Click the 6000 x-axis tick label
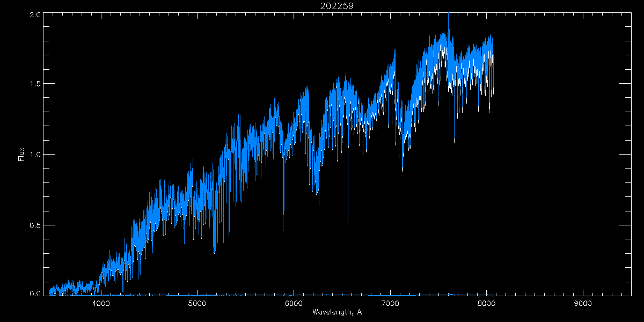The image size is (644, 322). click(x=294, y=303)
